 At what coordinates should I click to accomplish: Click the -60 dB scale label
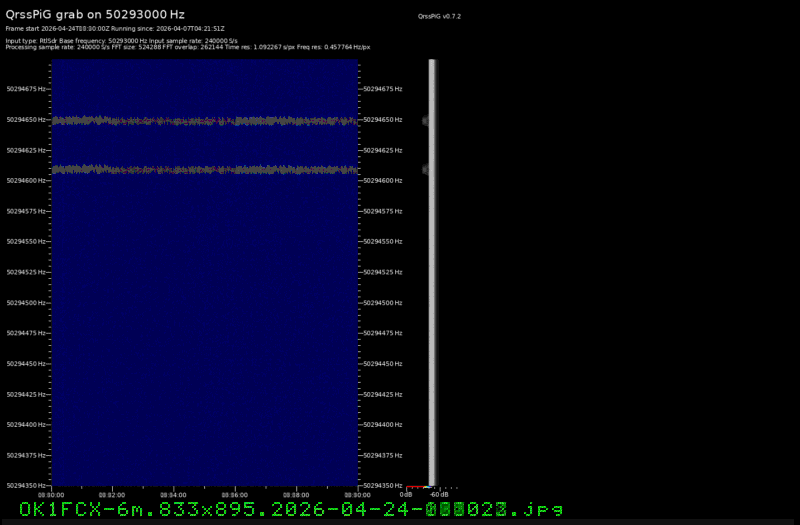click(439, 494)
